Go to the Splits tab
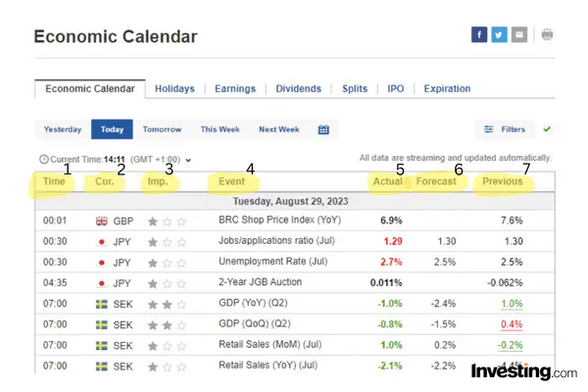 pyautogui.click(x=355, y=88)
